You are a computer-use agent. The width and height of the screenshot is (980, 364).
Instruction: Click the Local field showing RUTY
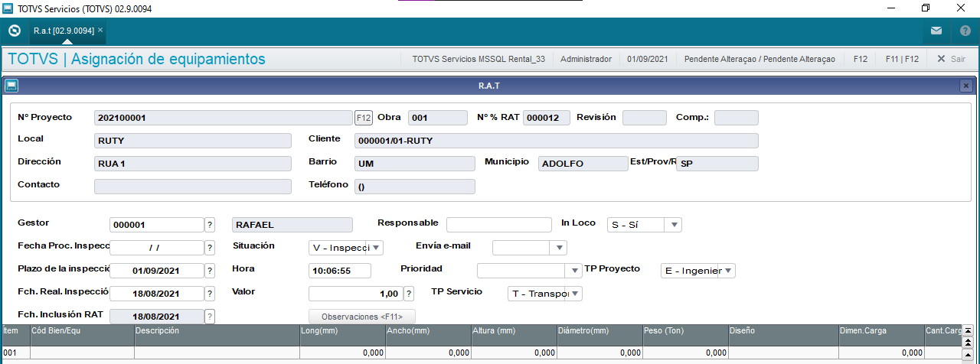click(193, 141)
